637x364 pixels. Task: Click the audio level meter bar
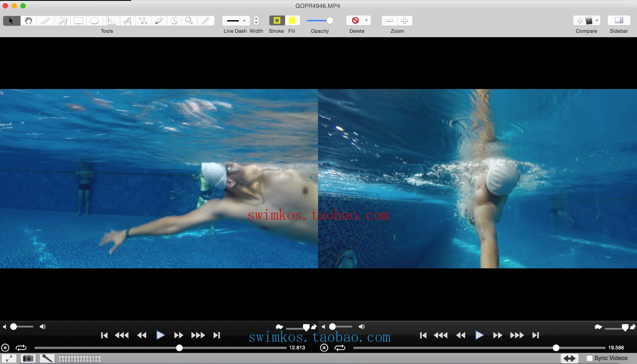pyautogui.click(x=80, y=359)
